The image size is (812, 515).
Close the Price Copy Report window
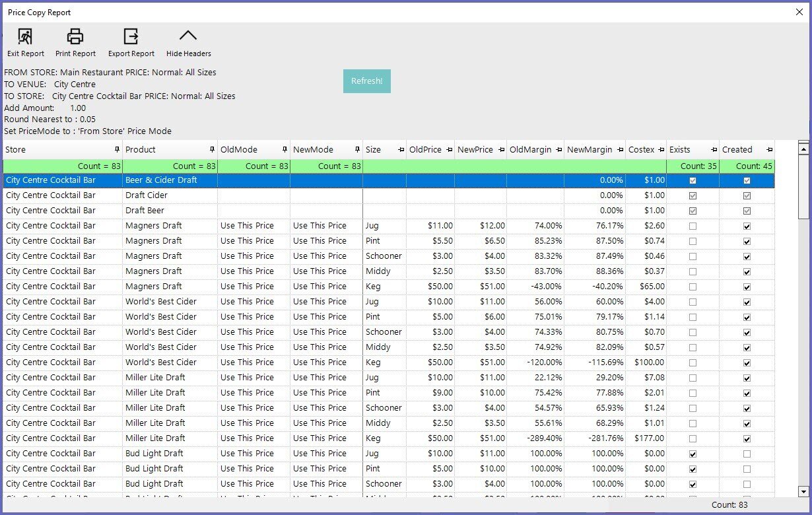[799, 12]
